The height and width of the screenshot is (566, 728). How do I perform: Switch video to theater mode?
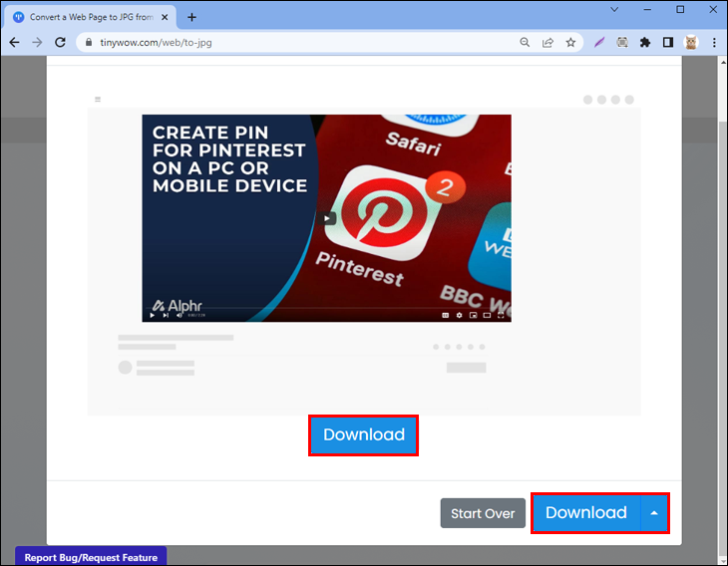click(x=487, y=316)
